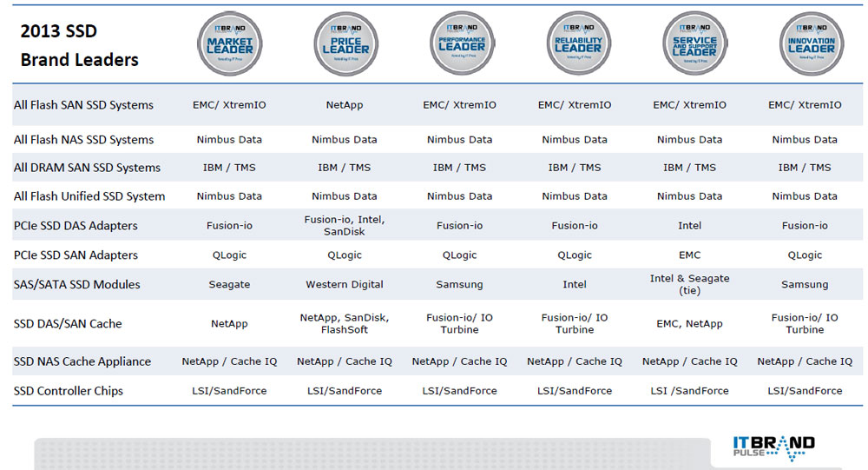Select the All DRAM SAN SSD Systems label
Screen dimensions: 868x470
(x=87, y=168)
